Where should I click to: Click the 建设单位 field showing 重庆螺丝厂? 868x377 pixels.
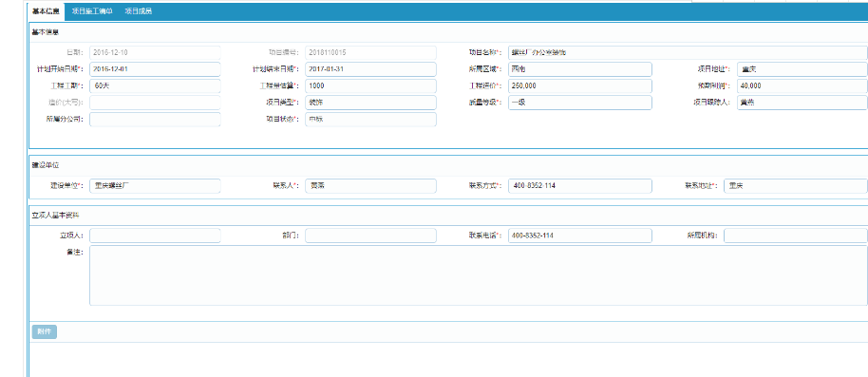155,186
